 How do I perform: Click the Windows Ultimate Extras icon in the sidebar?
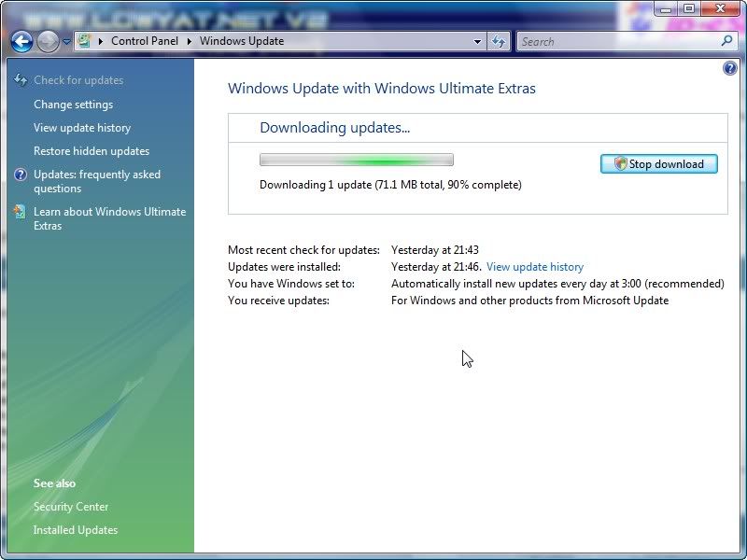pyautogui.click(x=21, y=212)
